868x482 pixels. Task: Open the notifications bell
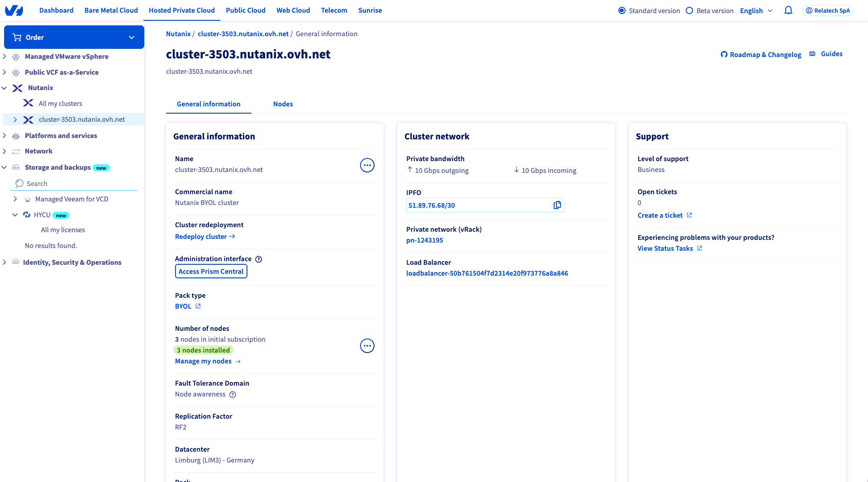[x=788, y=10]
